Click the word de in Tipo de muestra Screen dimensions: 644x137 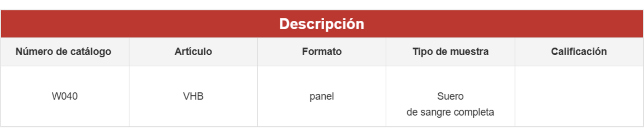(x=440, y=52)
